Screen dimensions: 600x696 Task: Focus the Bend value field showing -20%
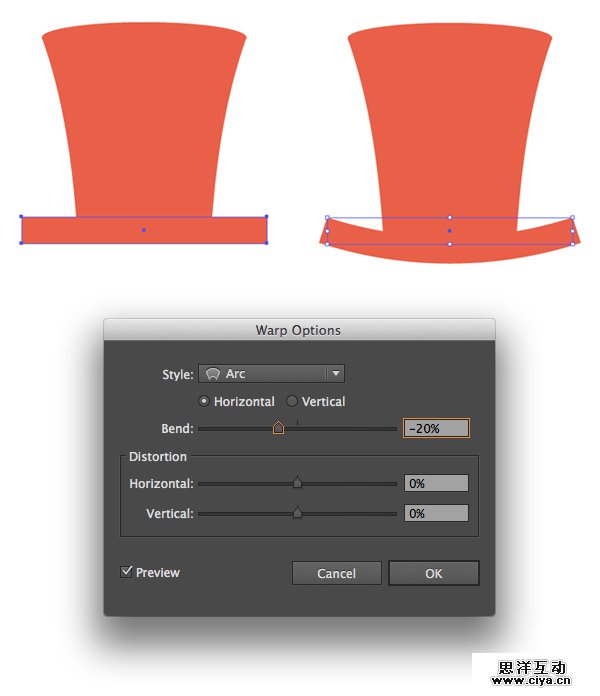pyautogui.click(x=436, y=428)
